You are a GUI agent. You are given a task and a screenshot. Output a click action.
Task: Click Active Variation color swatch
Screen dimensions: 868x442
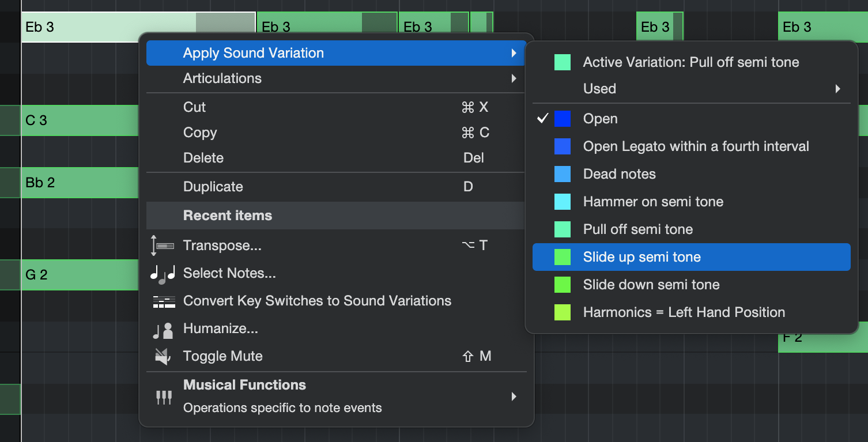(x=563, y=62)
